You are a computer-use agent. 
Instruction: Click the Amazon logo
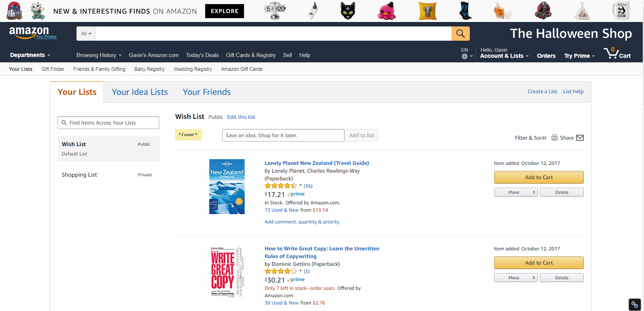point(28,32)
